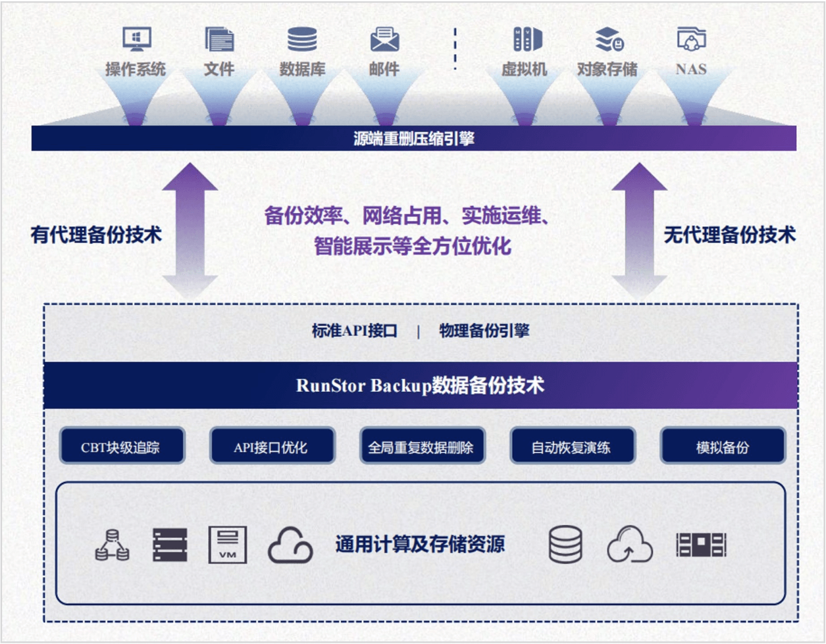This screenshot has width=826, height=644.
Task: Click the 虚拟机 server icon
Action: coord(527,39)
